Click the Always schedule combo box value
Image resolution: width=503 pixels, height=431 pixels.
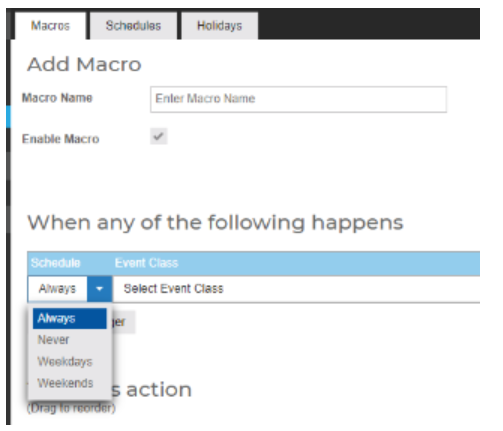coord(57,289)
